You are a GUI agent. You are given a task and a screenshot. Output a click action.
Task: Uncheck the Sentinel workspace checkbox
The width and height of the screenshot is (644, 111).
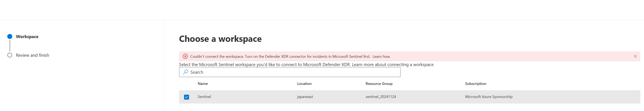coord(186,97)
